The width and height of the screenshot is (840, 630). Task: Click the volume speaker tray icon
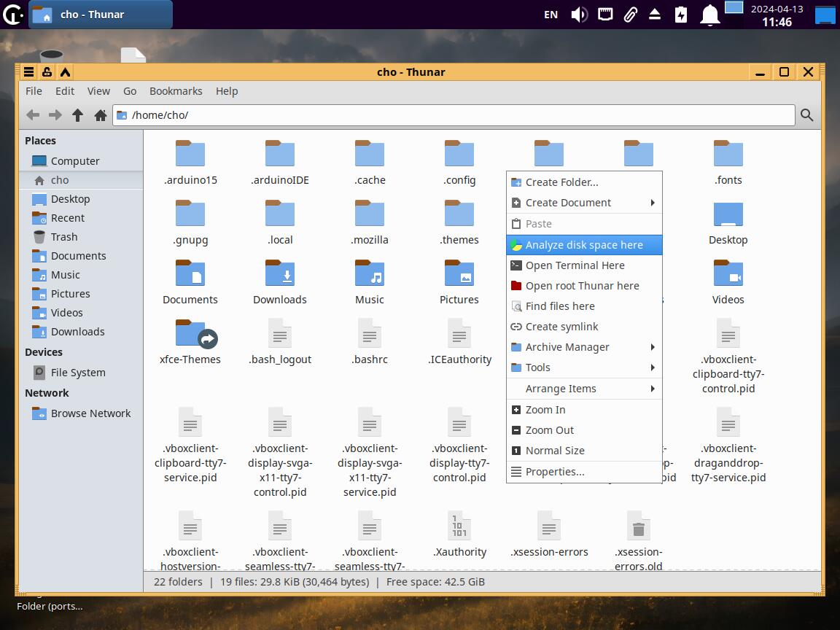[579, 15]
